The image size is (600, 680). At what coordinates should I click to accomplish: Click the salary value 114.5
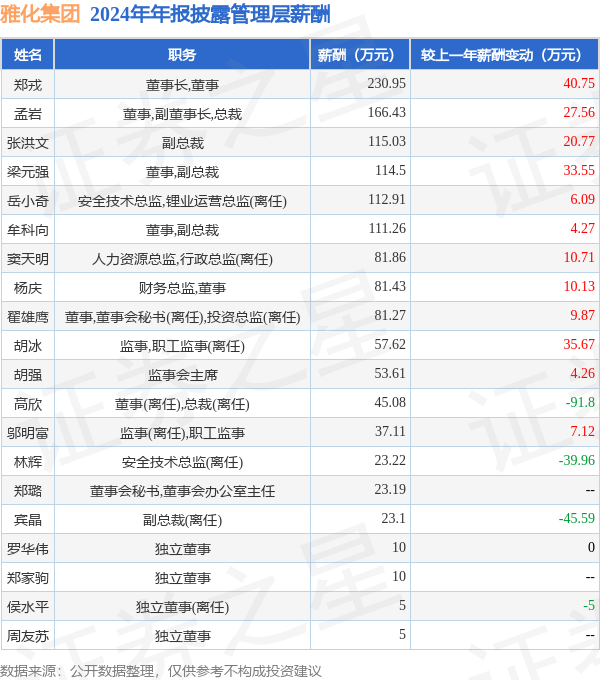point(390,170)
